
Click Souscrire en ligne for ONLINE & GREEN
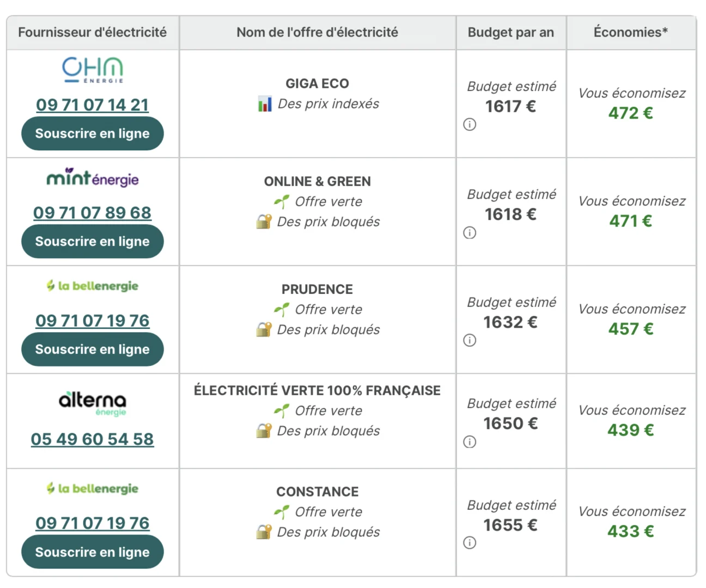coord(92,241)
